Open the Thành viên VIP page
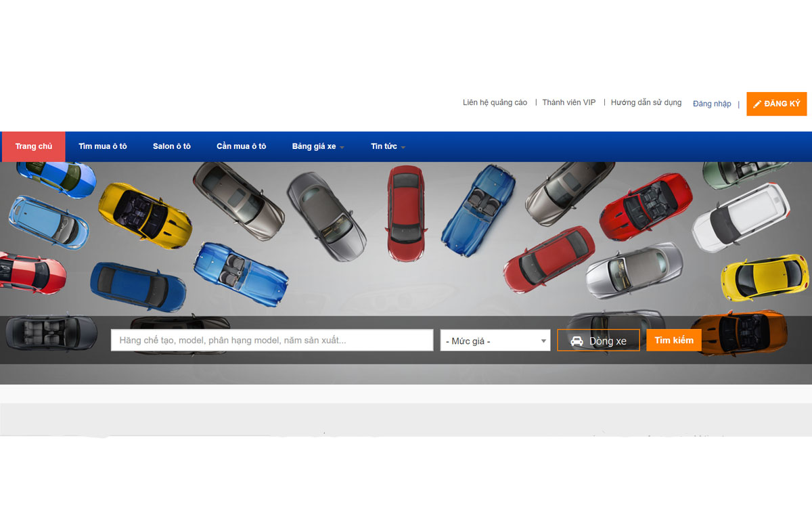The width and height of the screenshot is (812, 520). pyautogui.click(x=568, y=102)
